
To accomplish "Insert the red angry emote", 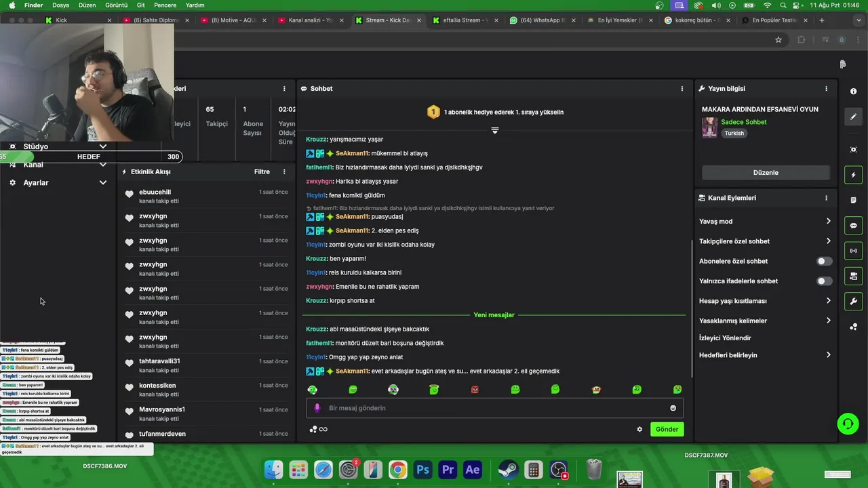I will coord(475,390).
